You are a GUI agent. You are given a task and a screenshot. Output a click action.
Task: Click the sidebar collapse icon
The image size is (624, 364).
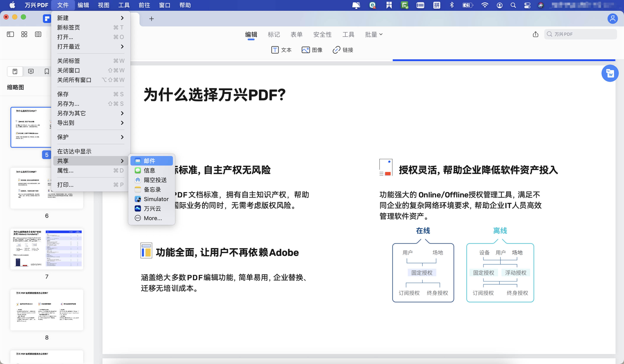10,34
